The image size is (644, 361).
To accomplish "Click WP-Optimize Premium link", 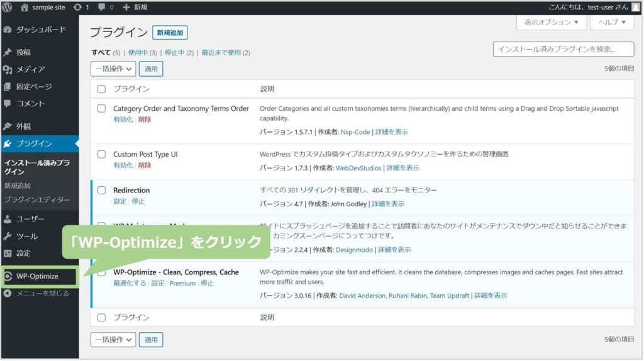I will pos(182,284).
